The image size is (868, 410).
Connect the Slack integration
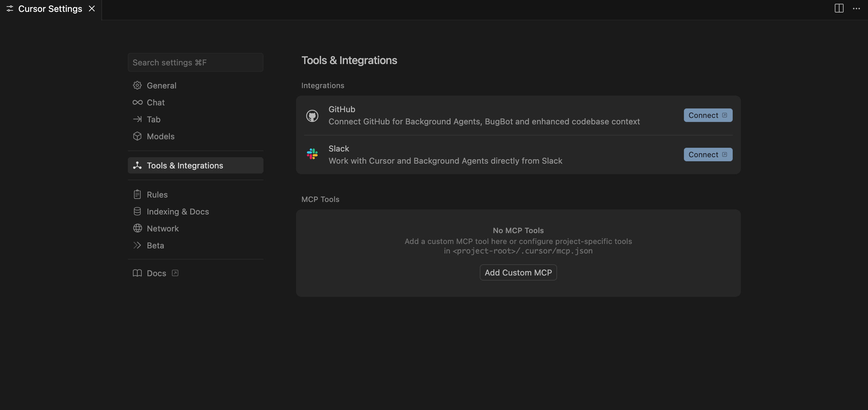pyautogui.click(x=708, y=155)
